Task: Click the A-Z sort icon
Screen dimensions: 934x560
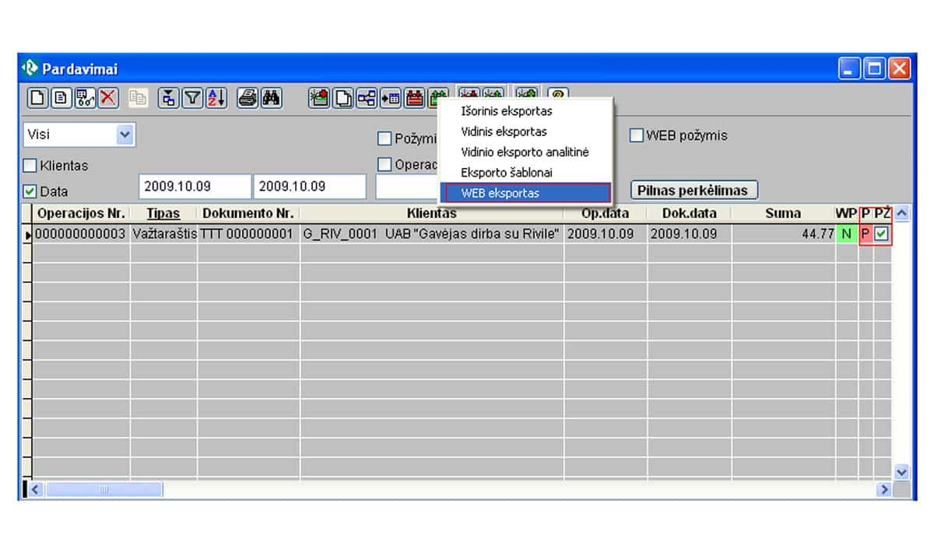Action: coord(216,98)
